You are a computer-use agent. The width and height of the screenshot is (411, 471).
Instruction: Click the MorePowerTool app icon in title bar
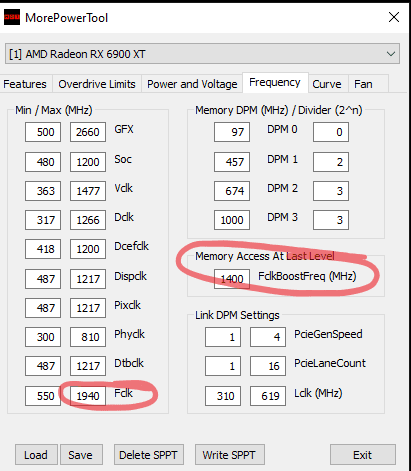click(x=12, y=17)
